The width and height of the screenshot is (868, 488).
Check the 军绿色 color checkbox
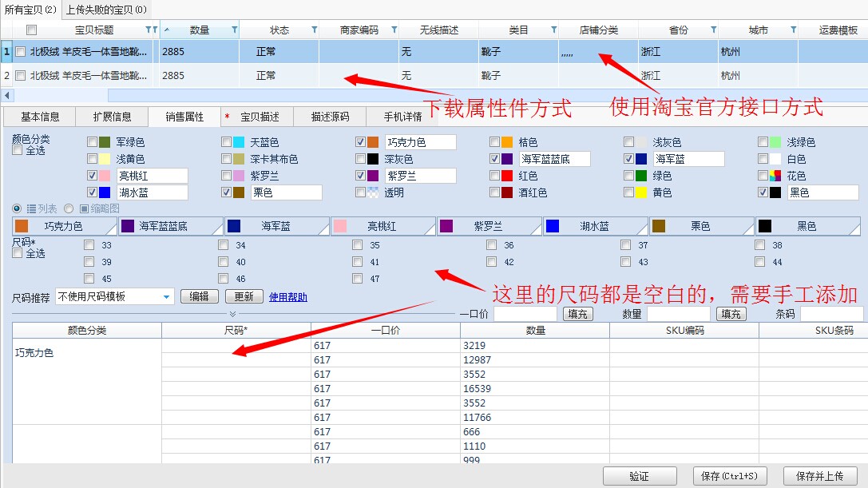click(92, 142)
